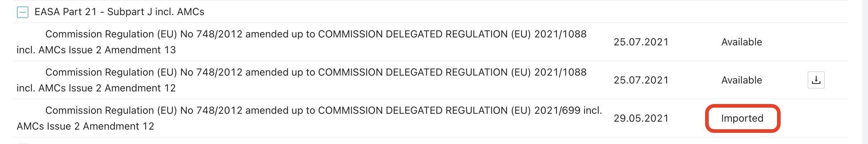The width and height of the screenshot is (868, 144).
Task: Click the 'incl. AMCs Issue 2 Amendment 12' text
Action: (x=96, y=88)
